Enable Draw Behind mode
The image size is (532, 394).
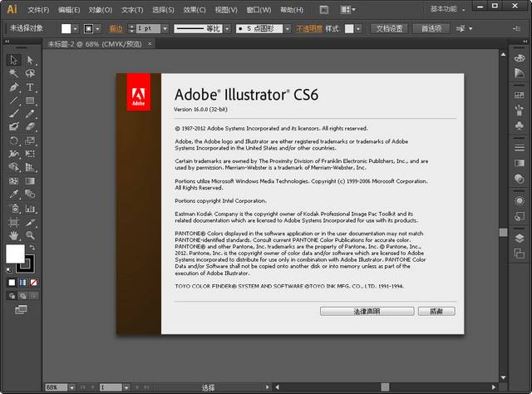pos(22,296)
